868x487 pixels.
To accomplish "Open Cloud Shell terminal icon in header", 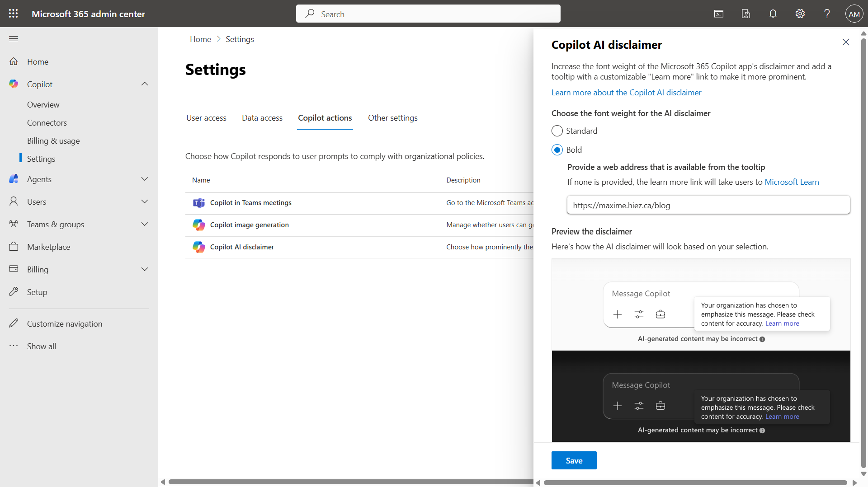I will 718,14.
